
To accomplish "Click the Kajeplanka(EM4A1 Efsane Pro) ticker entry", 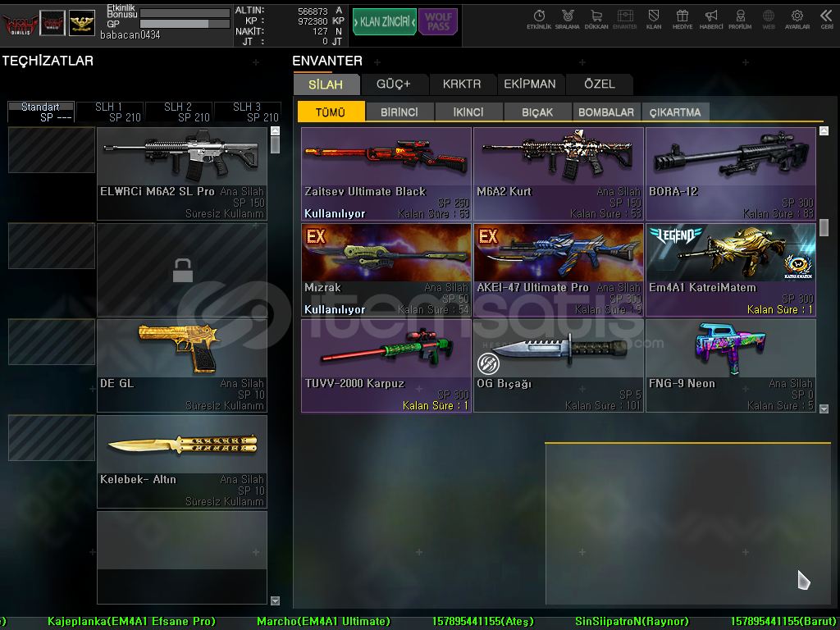I will click(x=132, y=622).
